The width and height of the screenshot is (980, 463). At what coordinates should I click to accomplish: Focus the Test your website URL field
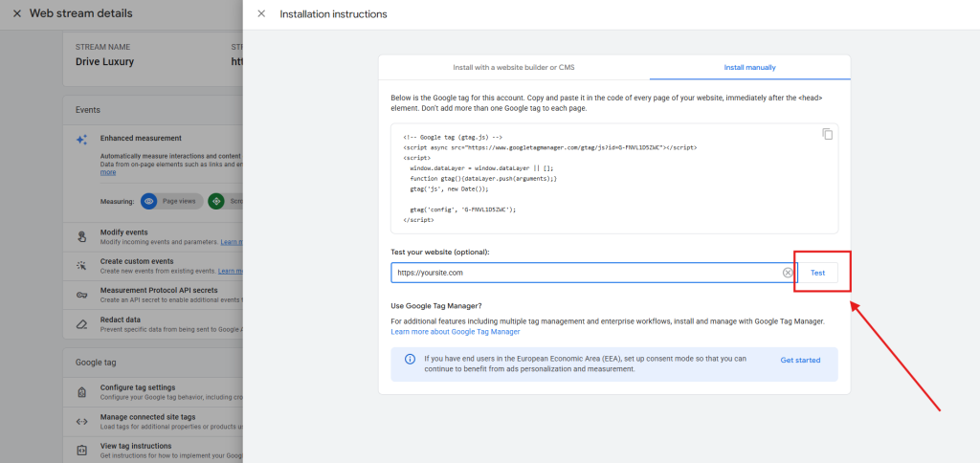click(x=584, y=273)
